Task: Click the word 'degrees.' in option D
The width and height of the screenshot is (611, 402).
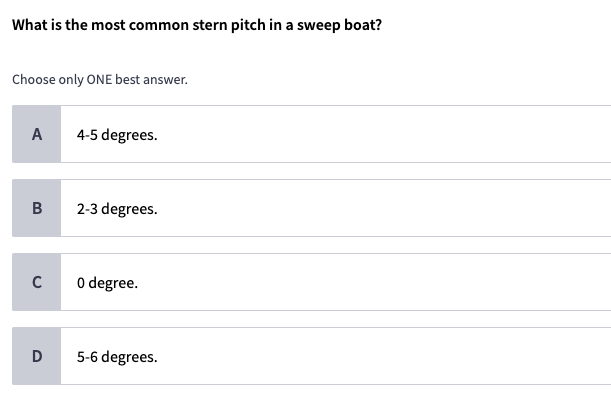Action: pos(129,357)
